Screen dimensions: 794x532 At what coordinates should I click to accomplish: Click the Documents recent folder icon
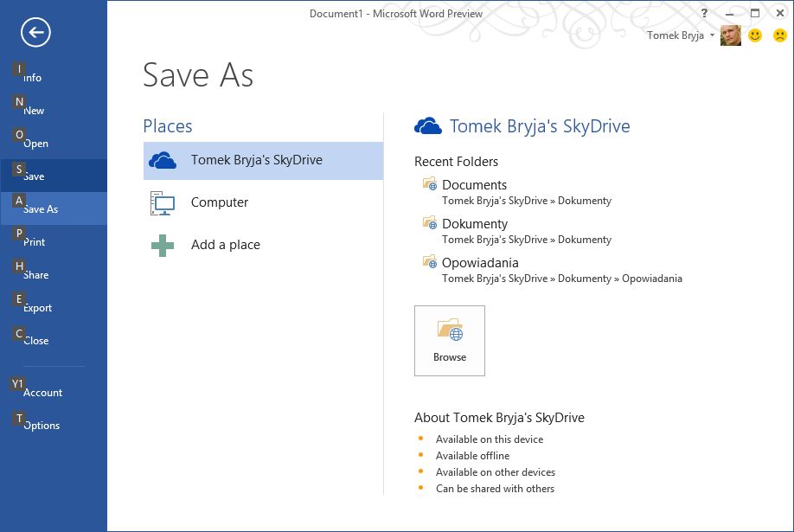[x=429, y=183]
